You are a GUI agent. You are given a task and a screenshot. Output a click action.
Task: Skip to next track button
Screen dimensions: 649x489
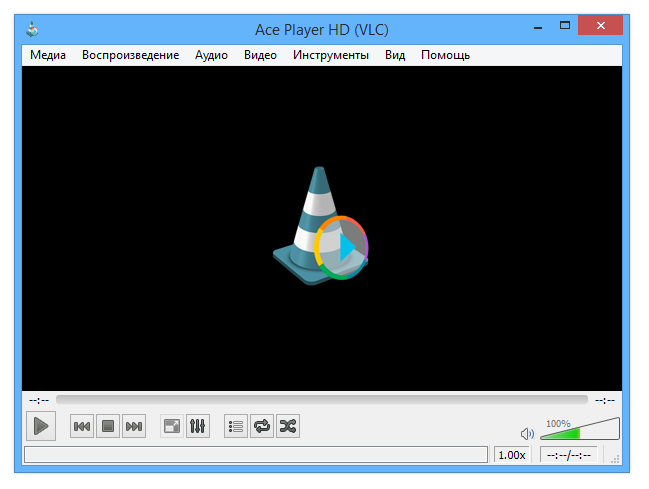(x=134, y=426)
